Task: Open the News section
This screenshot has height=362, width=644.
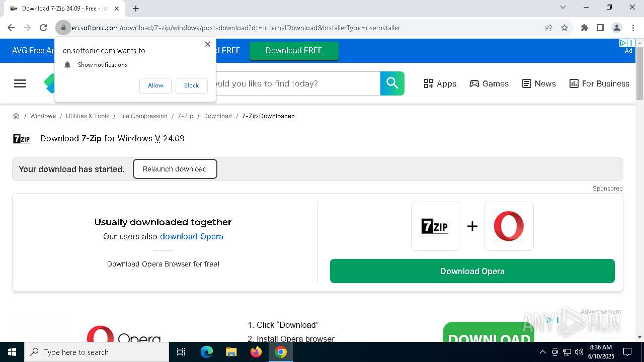Action: pyautogui.click(x=539, y=83)
